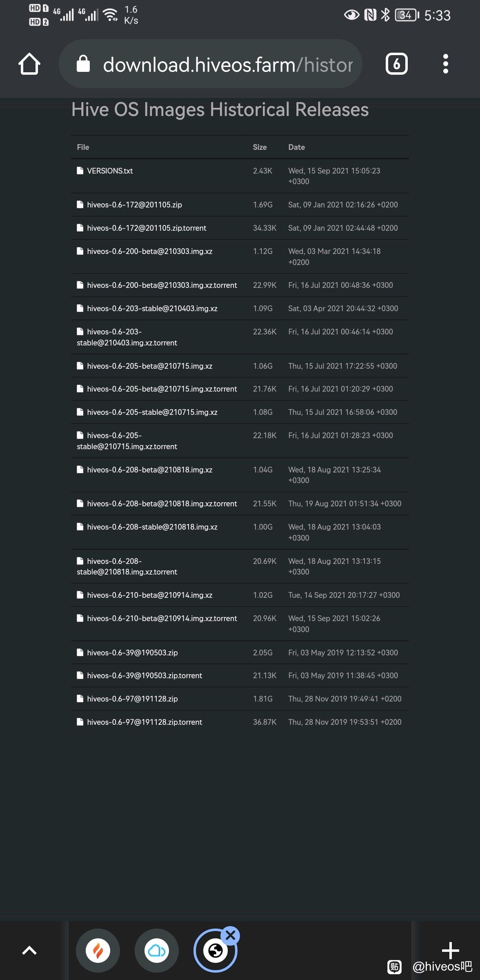Screen dimensions: 480x980
Task: Switch to the flame icon tab
Action: (98, 951)
